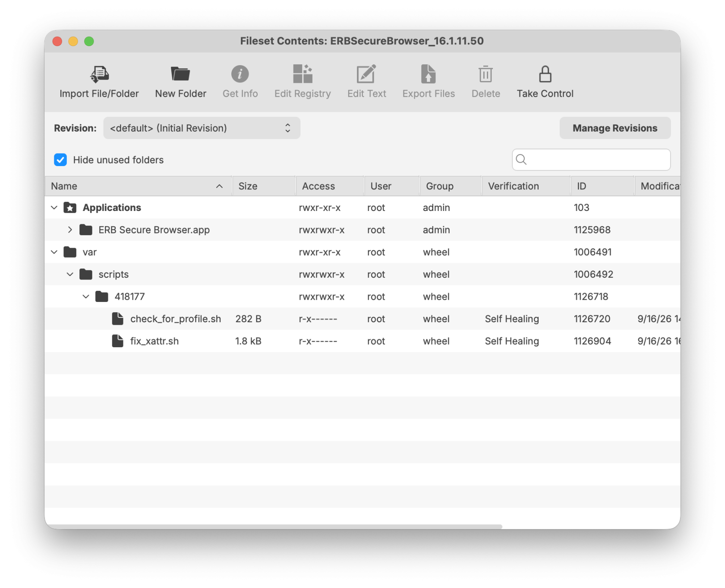725x588 pixels.
Task: Click admin group in ERB Secure Browser.app row
Action: tap(436, 230)
